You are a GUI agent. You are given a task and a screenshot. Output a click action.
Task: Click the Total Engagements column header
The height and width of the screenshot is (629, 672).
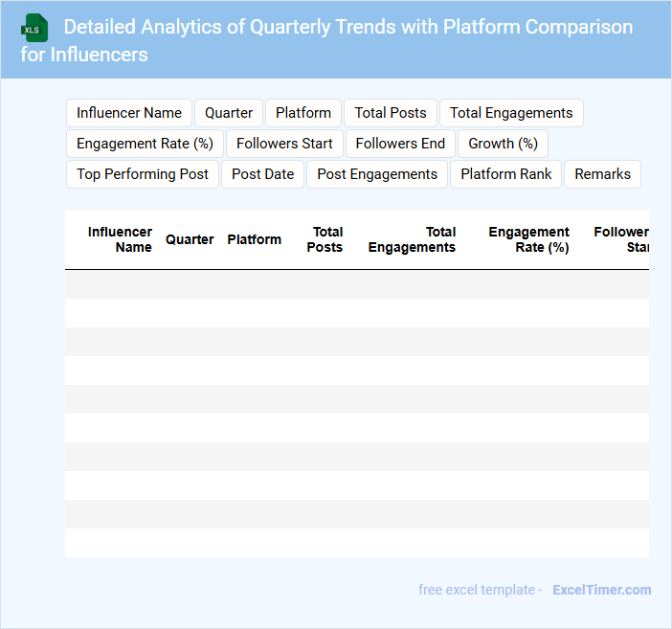click(x=413, y=239)
